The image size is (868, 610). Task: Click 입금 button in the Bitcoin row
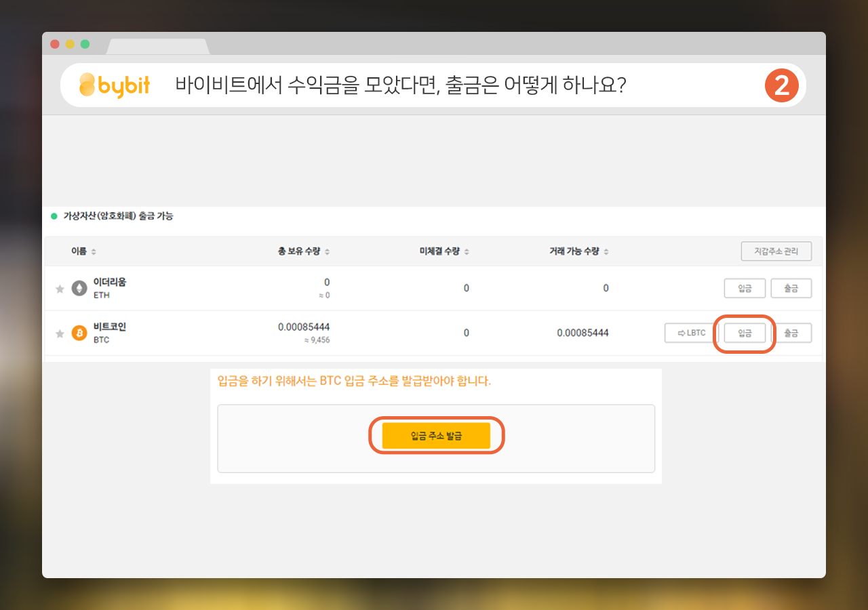745,333
